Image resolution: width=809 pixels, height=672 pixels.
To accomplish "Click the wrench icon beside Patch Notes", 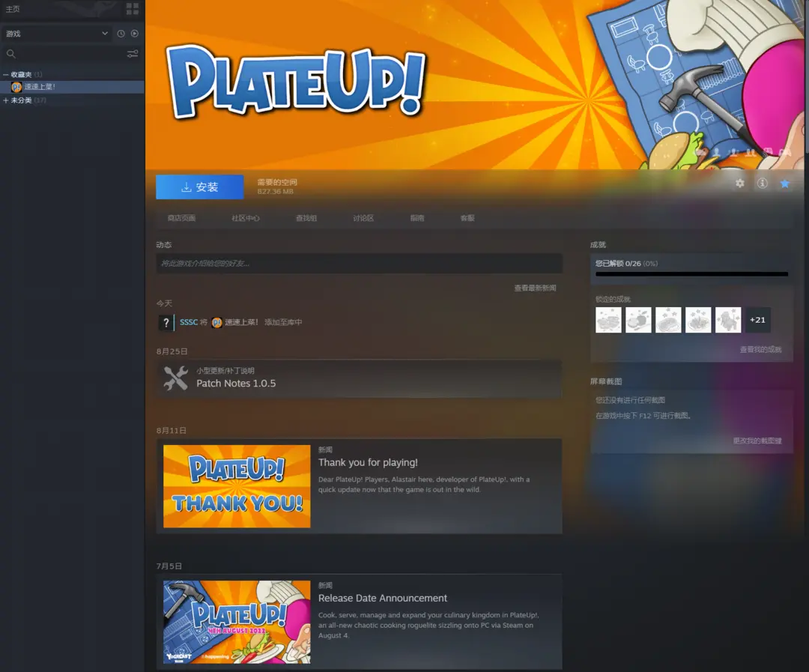I will point(175,378).
